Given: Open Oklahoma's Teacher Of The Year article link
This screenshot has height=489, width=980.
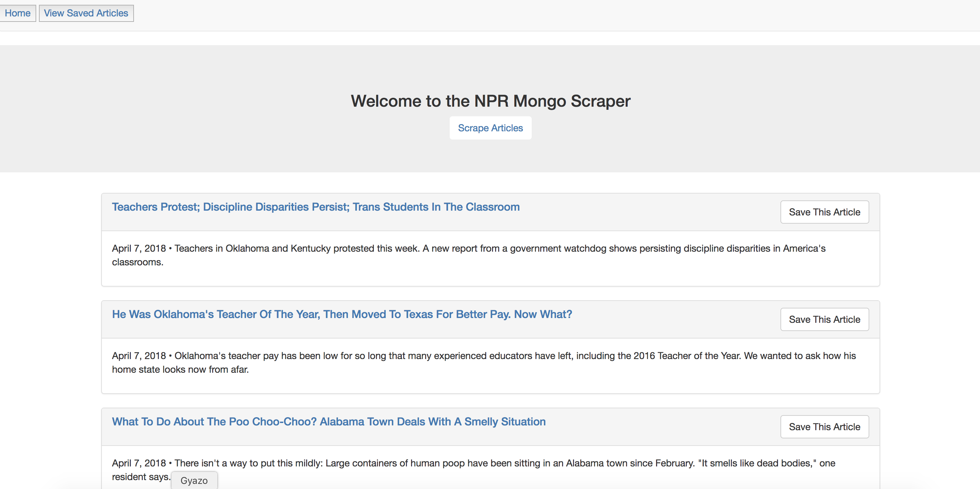Looking at the screenshot, I should click(342, 314).
